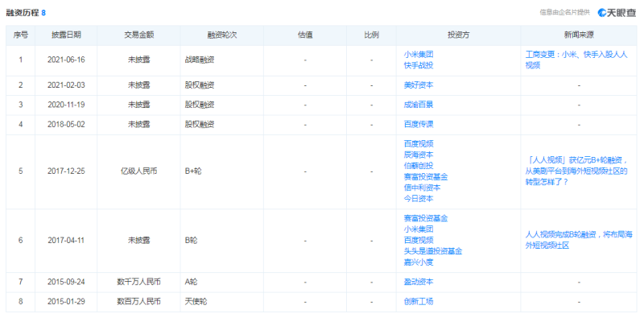Click 股权融资 in the 2020-11-19 row
Viewport: 644px width, 322px height.
pyautogui.click(x=200, y=105)
